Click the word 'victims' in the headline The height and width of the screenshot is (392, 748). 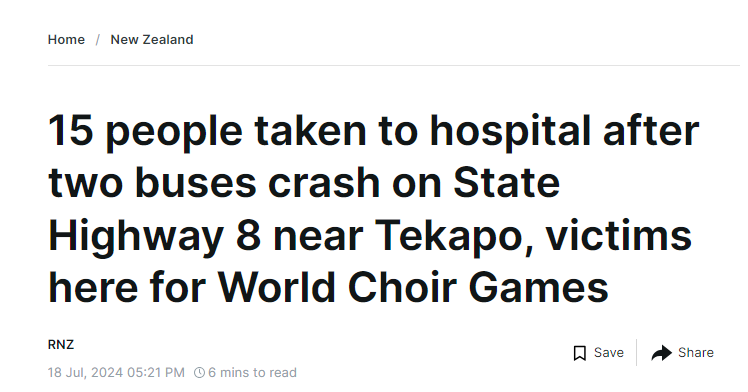click(618, 235)
